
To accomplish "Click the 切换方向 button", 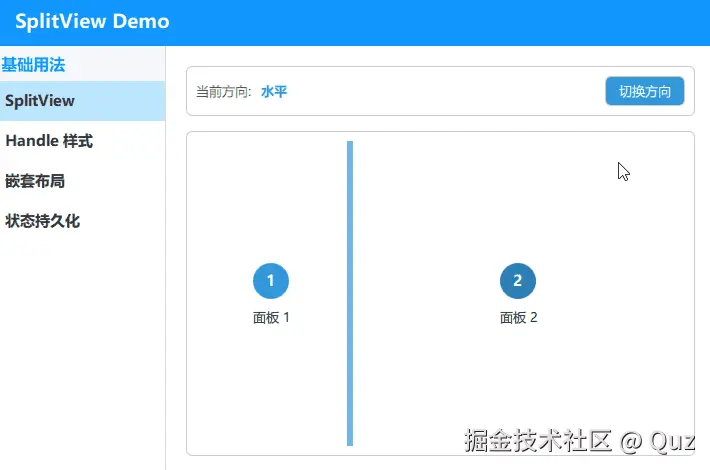I will click(x=644, y=91).
